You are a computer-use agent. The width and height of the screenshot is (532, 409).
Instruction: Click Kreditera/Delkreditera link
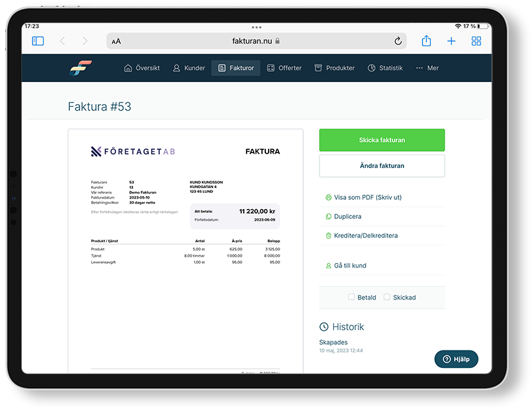(365, 236)
